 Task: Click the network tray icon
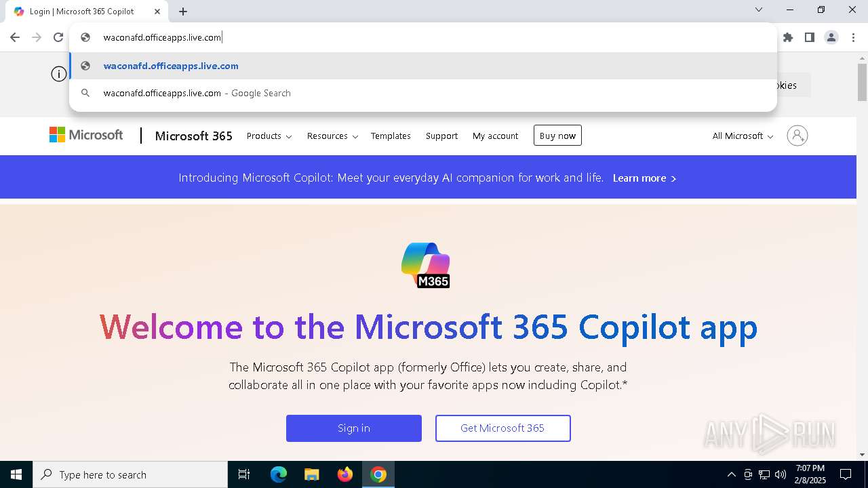tap(764, 474)
